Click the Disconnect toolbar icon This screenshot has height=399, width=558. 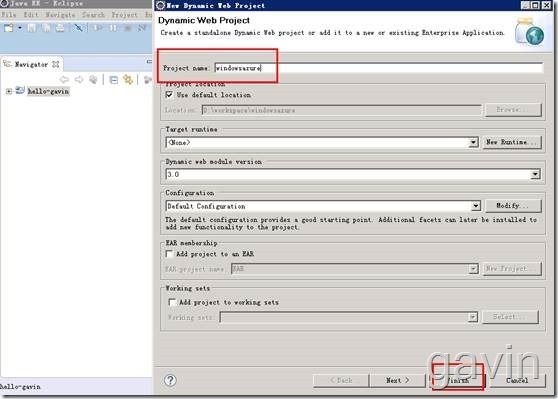(142, 28)
